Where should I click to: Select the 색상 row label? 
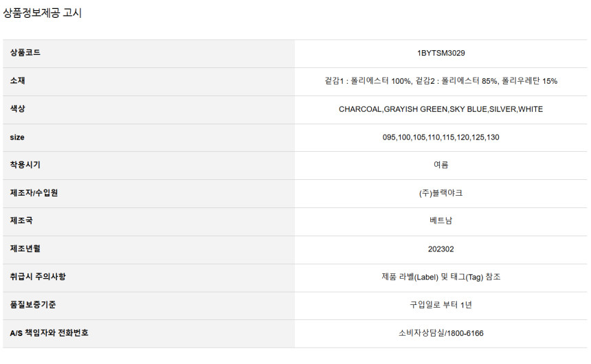(18, 109)
